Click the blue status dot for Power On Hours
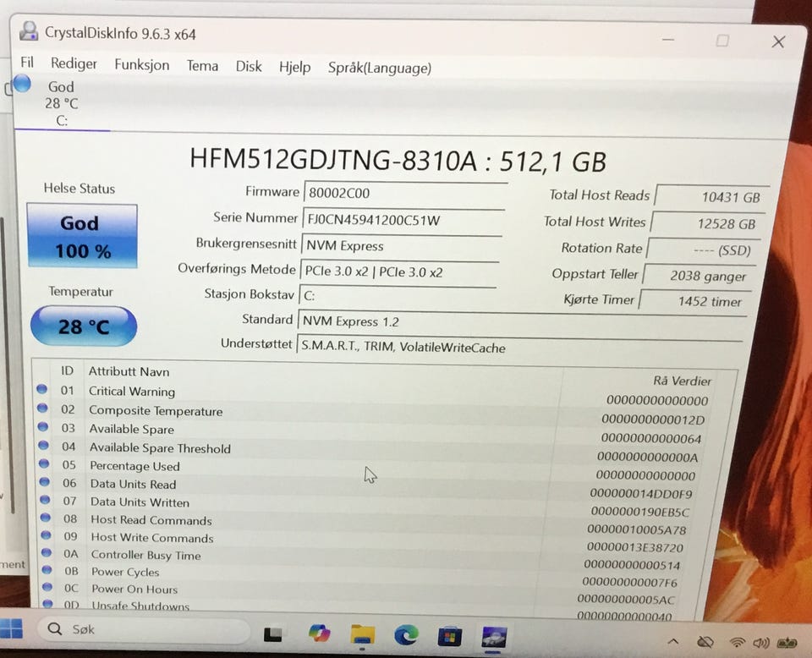The height and width of the screenshot is (658, 812). [47, 587]
